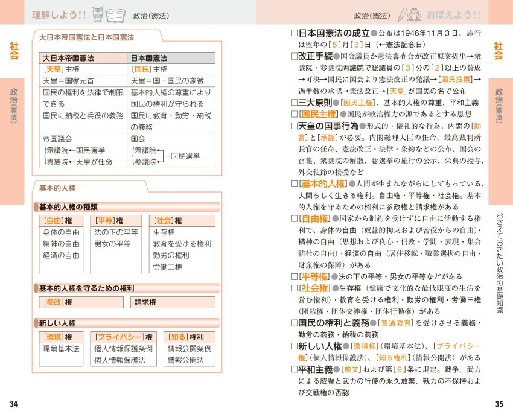Click the frog icon in the right header

coord(415,15)
